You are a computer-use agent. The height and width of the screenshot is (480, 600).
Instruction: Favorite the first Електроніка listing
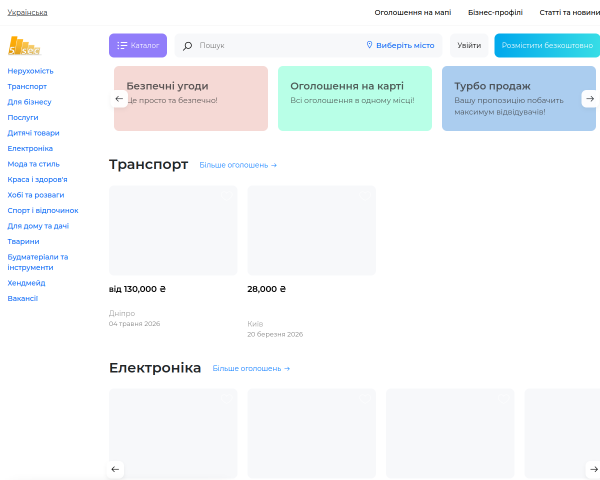(227, 399)
